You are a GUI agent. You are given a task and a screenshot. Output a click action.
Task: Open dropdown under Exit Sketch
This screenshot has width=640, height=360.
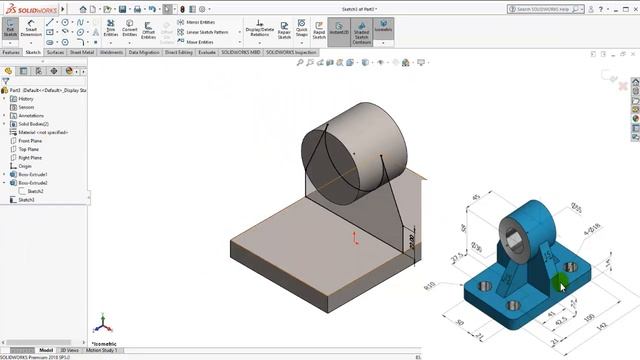click(x=10, y=43)
